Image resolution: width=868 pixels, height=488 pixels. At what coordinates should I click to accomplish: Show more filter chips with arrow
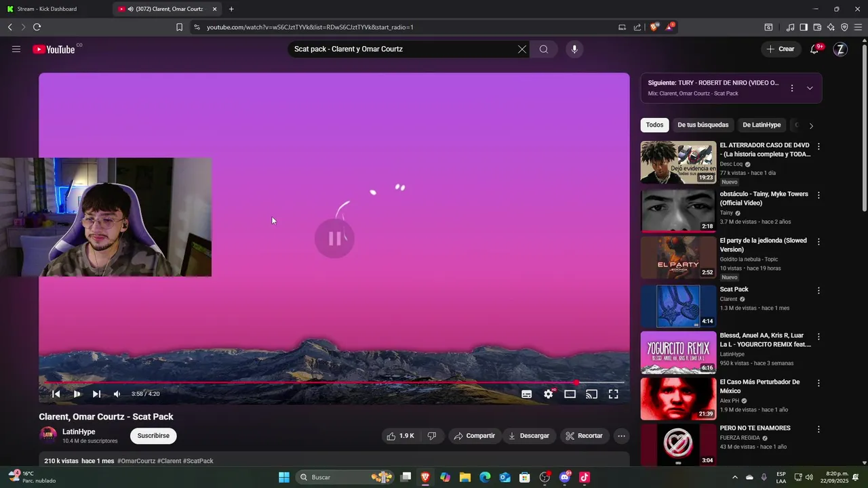tap(811, 125)
